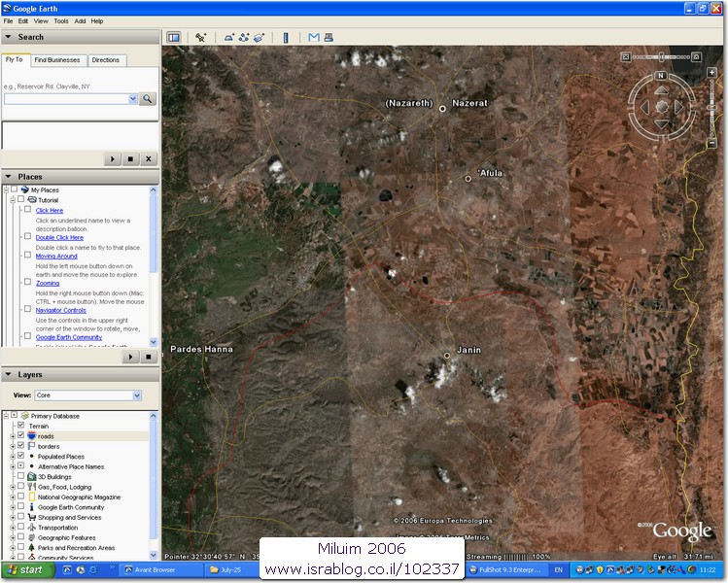Click the Search panel clear X button
The width and height of the screenshot is (728, 583).
(149, 159)
